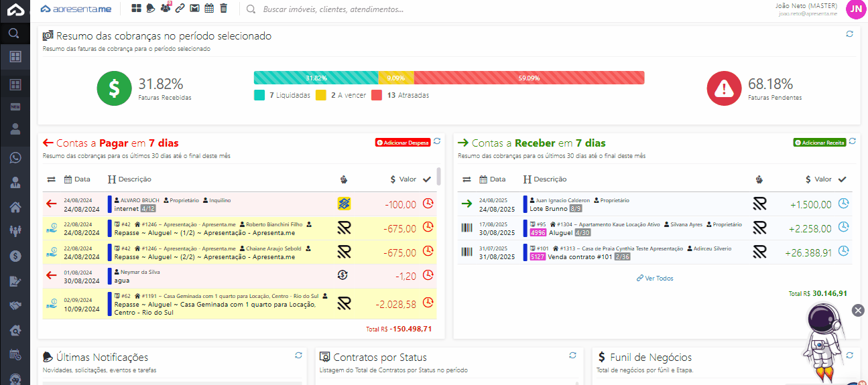Open the handshake icon in left sidebar

[x=15, y=305]
